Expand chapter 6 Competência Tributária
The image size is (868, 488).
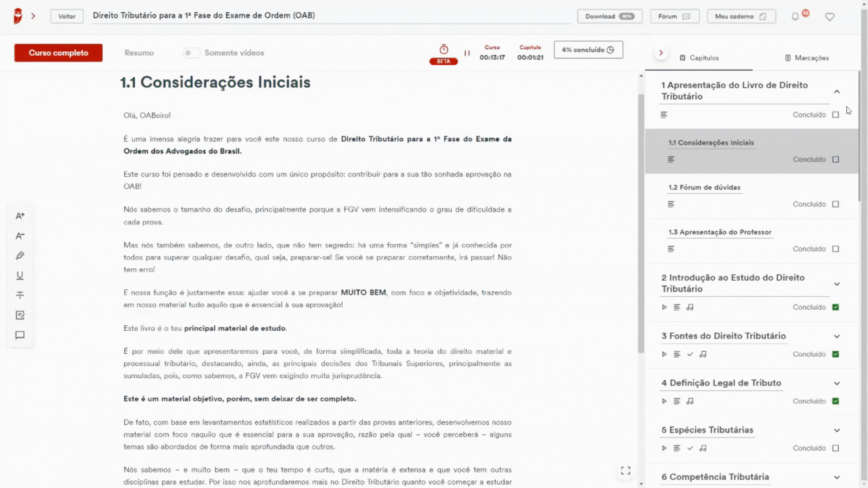837,478
